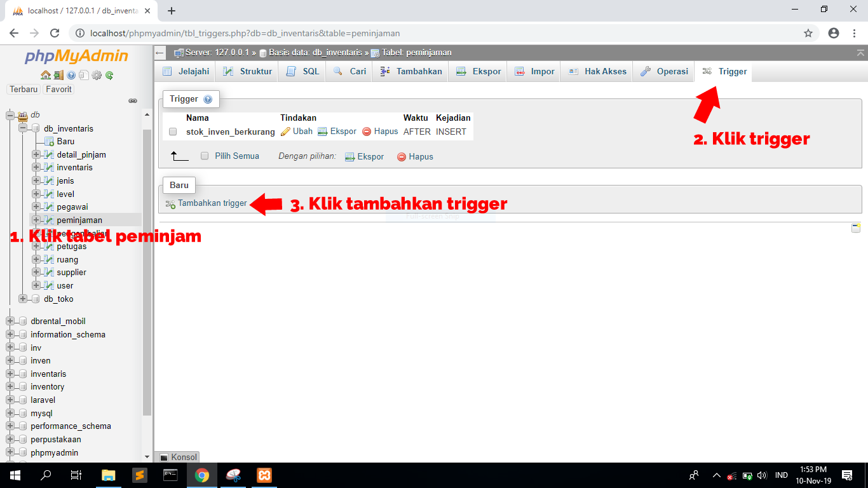Click the log out door icon
The height and width of the screenshot is (488, 868).
click(x=58, y=75)
